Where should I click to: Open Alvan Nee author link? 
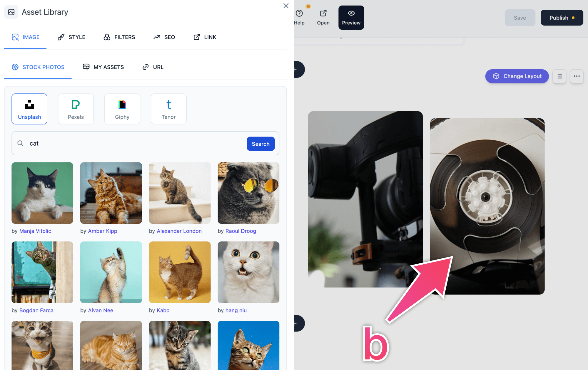point(101,310)
